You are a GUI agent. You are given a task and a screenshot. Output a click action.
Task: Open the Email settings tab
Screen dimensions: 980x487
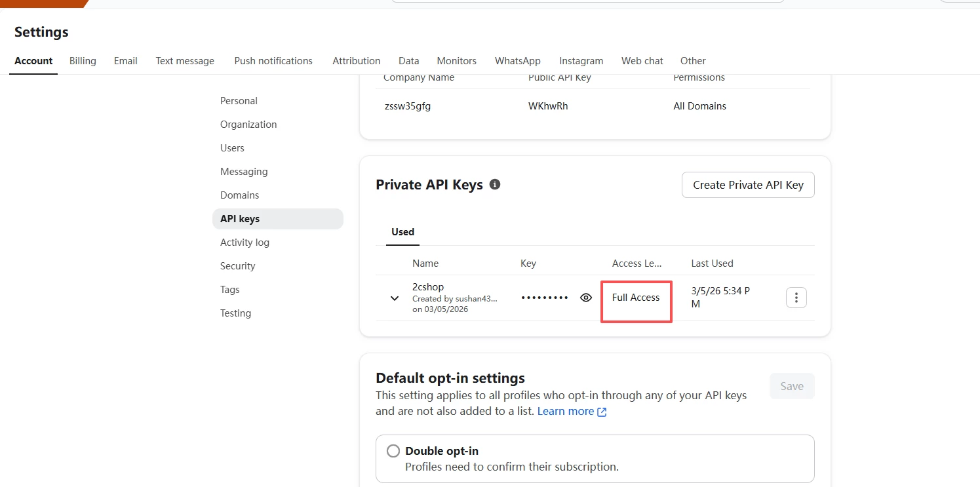(125, 61)
